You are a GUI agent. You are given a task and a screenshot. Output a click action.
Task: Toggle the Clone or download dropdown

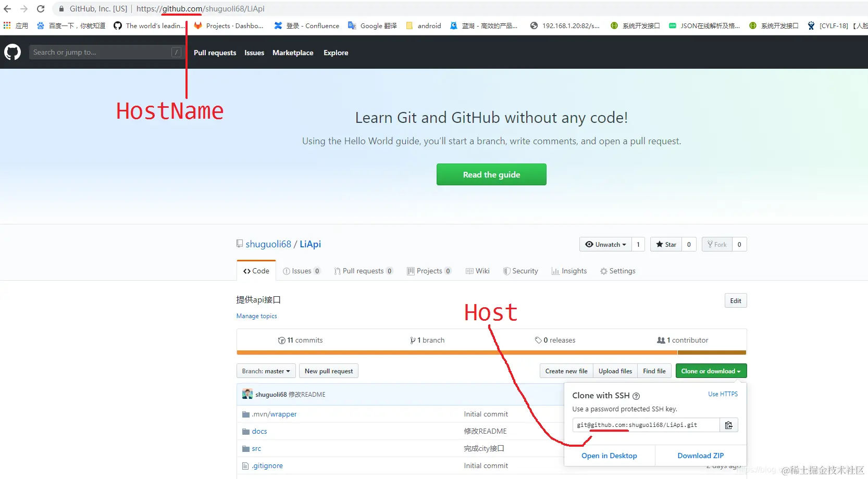click(x=711, y=371)
